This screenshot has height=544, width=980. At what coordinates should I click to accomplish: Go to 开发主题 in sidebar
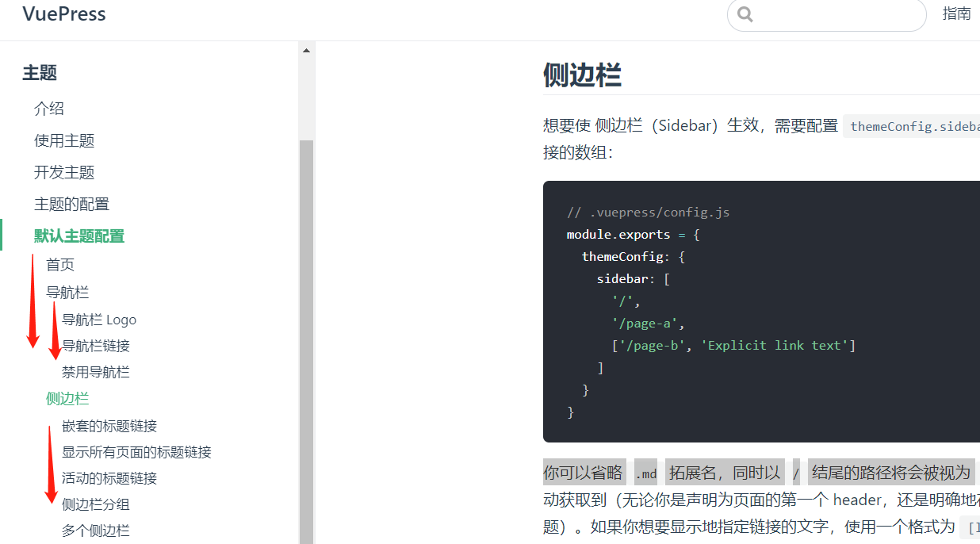64,172
